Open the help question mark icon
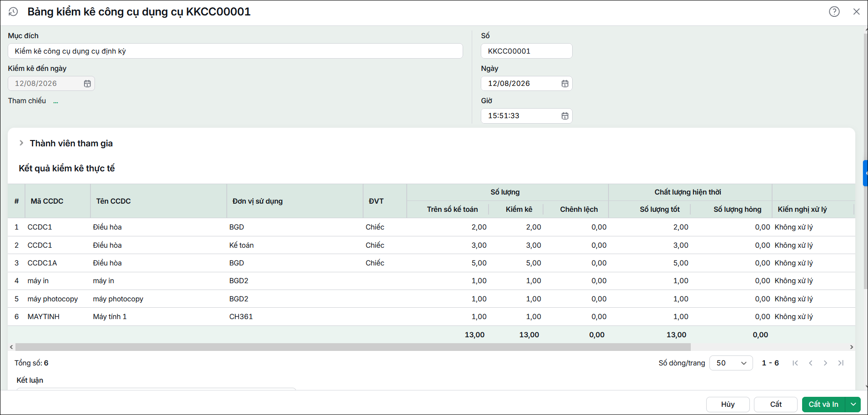Viewport: 868px width, 415px height. click(834, 12)
